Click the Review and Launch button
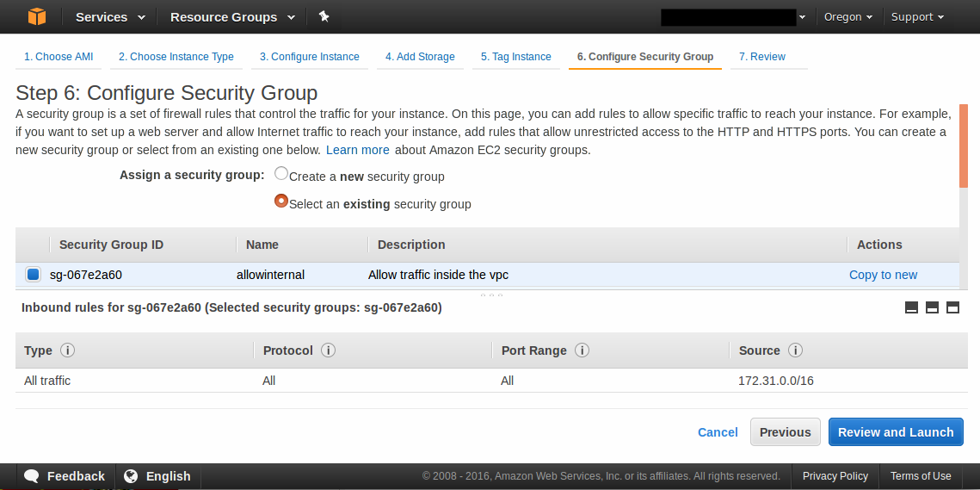Viewport: 980px width, 490px height. 896,432
